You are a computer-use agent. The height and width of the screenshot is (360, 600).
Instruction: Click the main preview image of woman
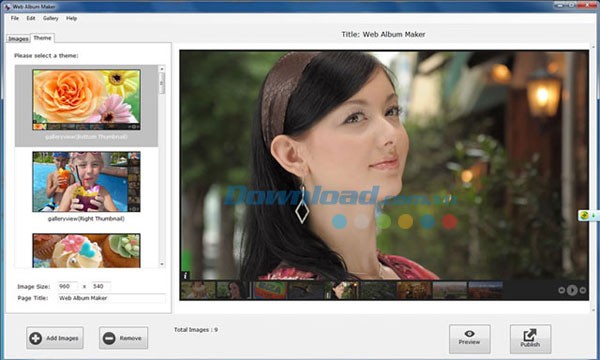point(384,165)
